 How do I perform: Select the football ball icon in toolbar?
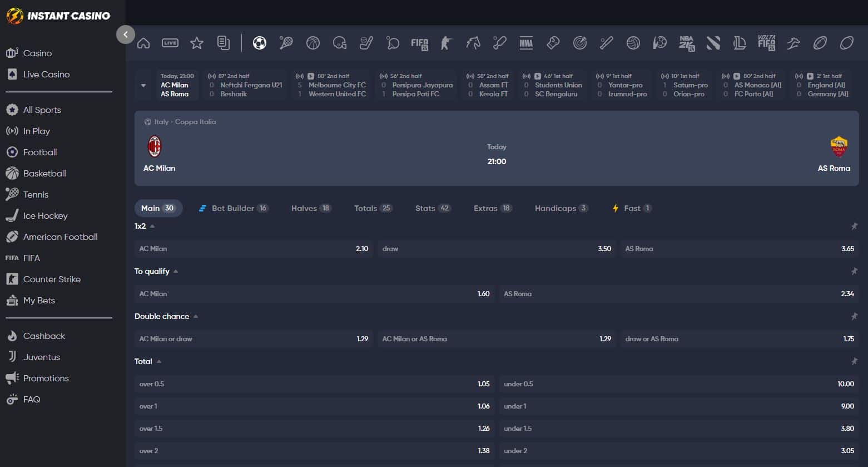[260, 43]
